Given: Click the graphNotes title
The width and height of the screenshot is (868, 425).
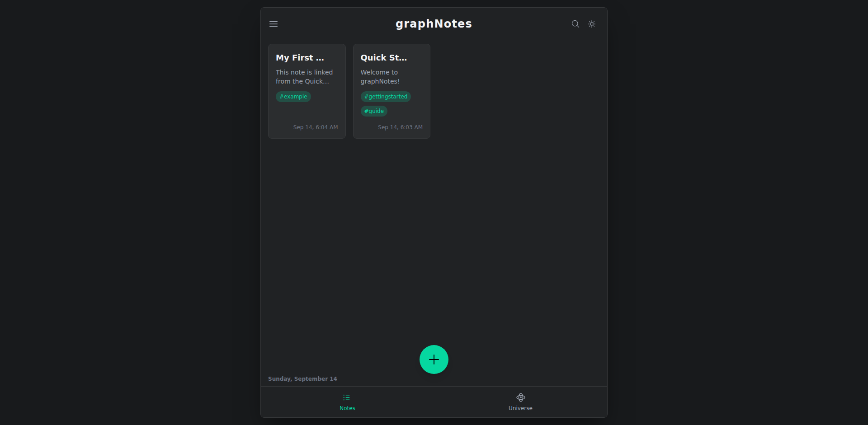Looking at the screenshot, I should tap(434, 24).
